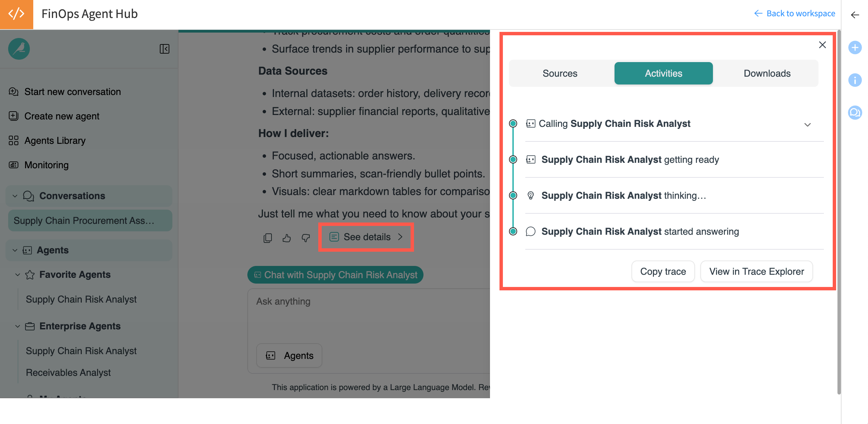Close the details panel
The image size is (868, 424).
click(822, 45)
